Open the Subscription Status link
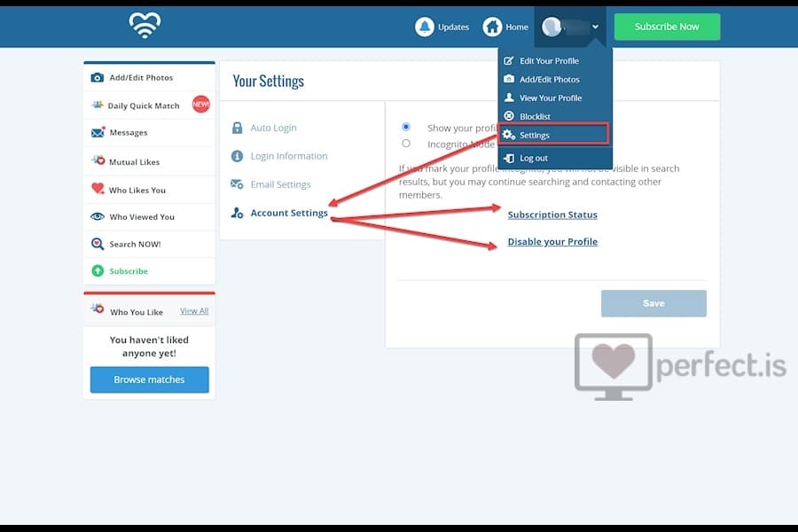The width and height of the screenshot is (798, 532). (552, 215)
